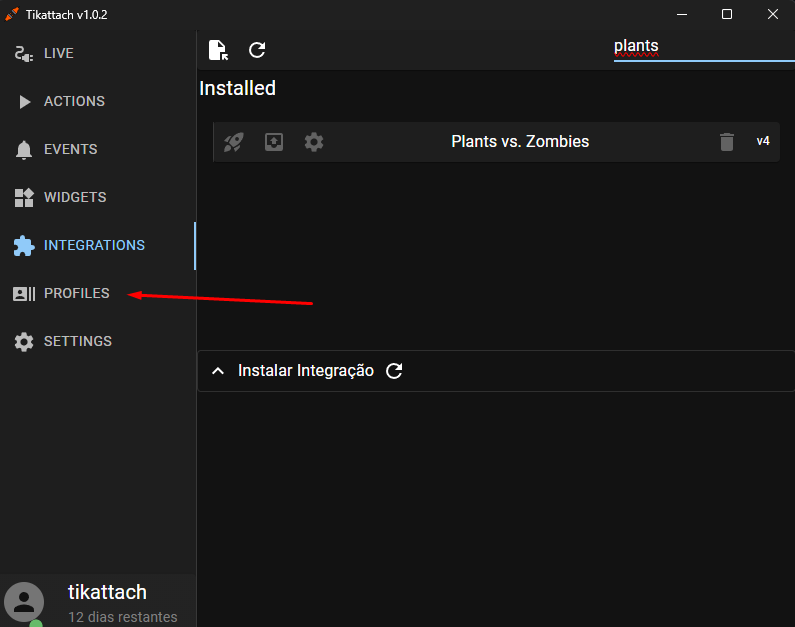Image resolution: width=795 pixels, height=627 pixels.
Task: Click the LIVE plug icon
Action: pos(24,53)
